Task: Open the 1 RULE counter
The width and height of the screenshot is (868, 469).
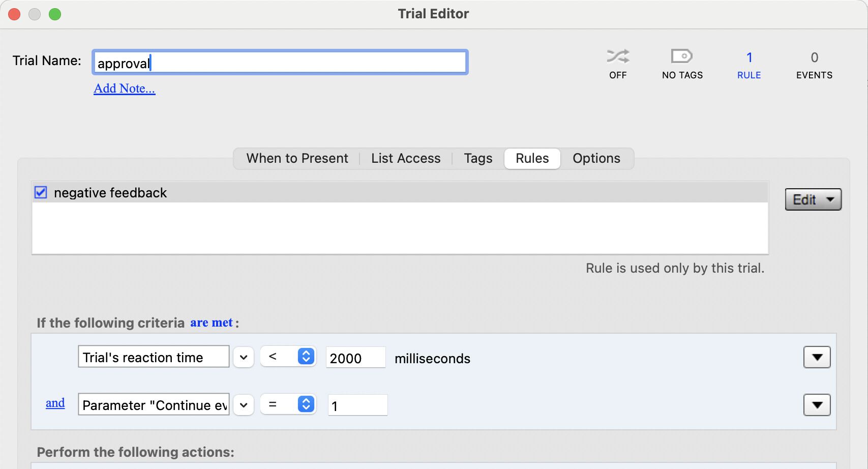Action: 749,65
